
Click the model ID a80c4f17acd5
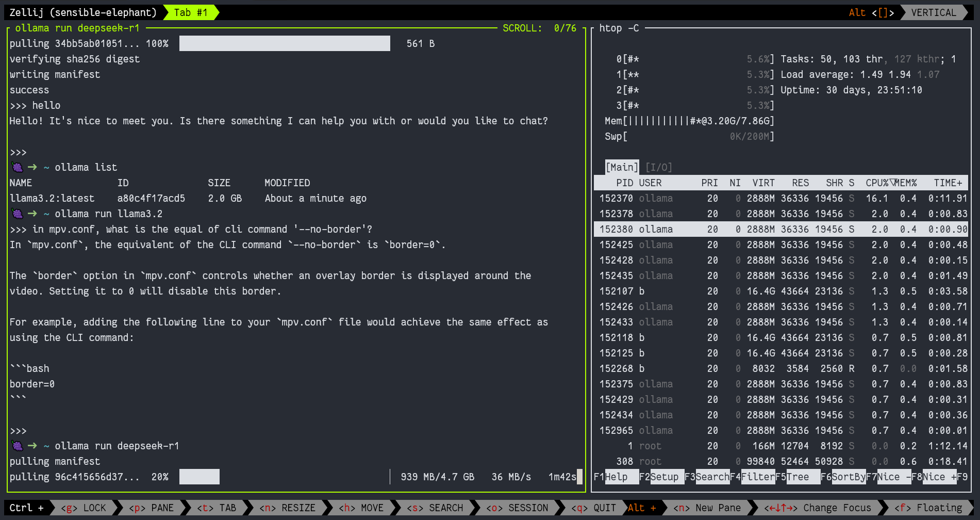[151, 198]
